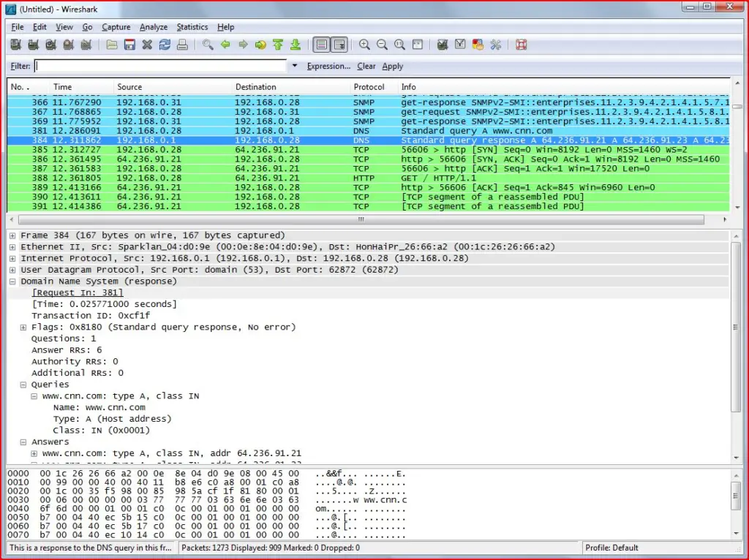
Task: Reload the capture file icon
Action: [165, 45]
